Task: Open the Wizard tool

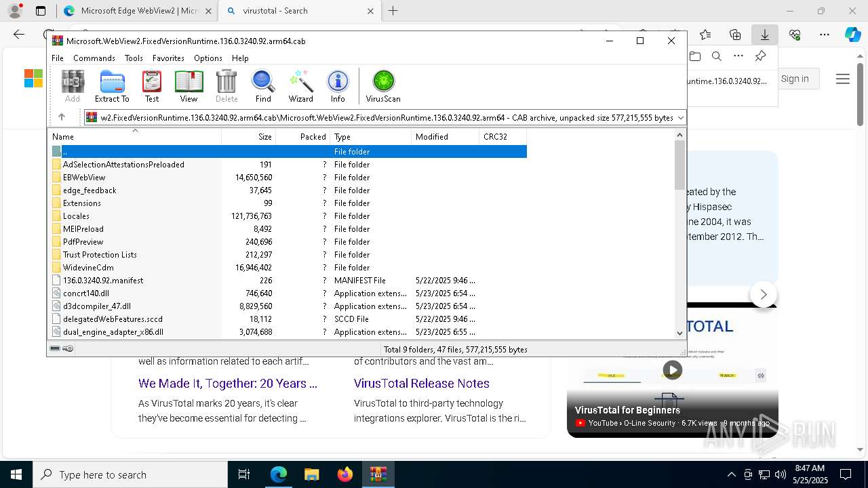Action: [300, 86]
